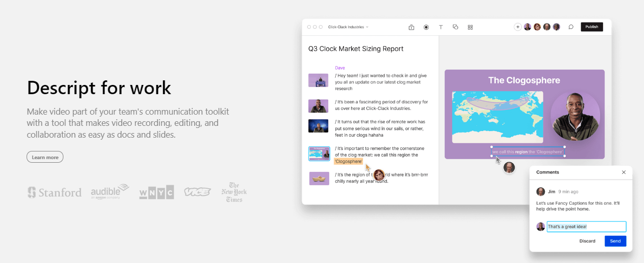Open comments with speech bubble icon
This screenshot has height=263, width=644.
point(571,27)
